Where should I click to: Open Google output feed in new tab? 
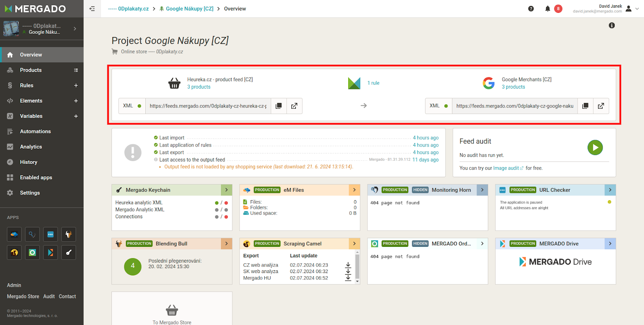click(601, 106)
